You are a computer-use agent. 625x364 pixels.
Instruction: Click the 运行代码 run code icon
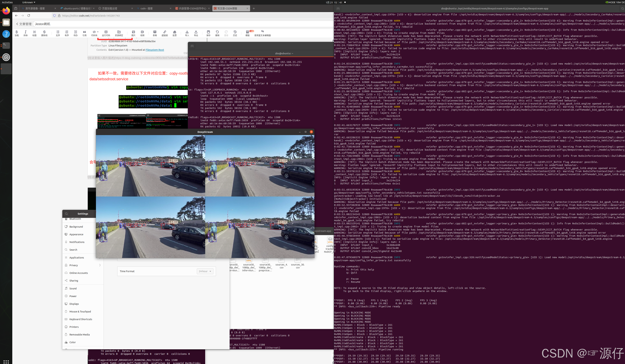106,33
